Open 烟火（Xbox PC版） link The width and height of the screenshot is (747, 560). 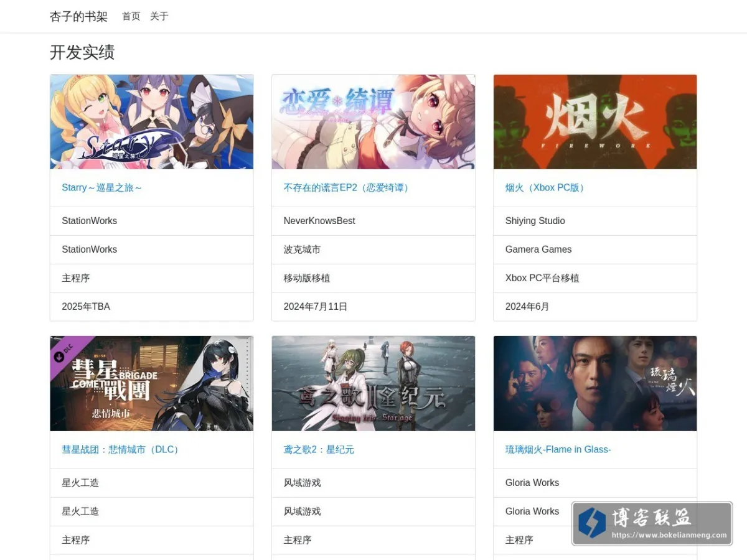click(x=547, y=188)
